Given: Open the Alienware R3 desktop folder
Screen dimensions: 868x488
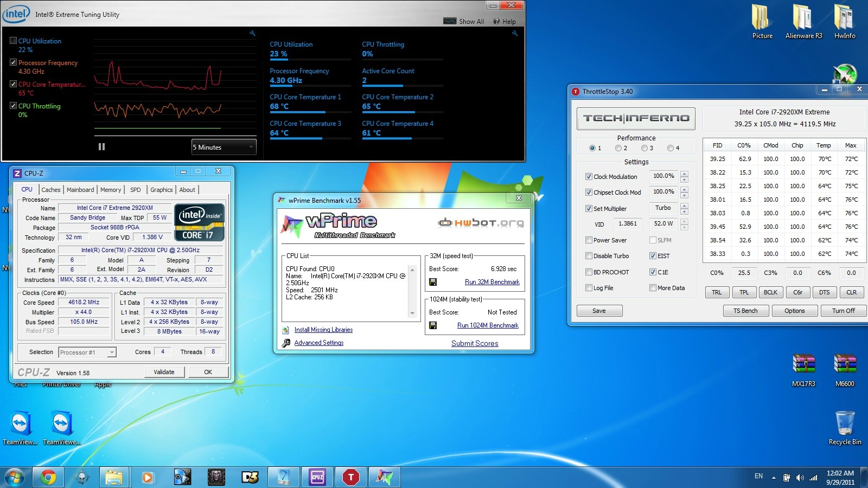Looking at the screenshot, I should tap(803, 22).
